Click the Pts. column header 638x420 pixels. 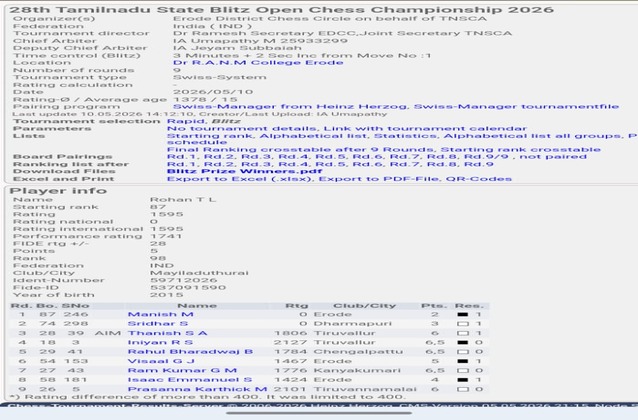click(x=434, y=306)
